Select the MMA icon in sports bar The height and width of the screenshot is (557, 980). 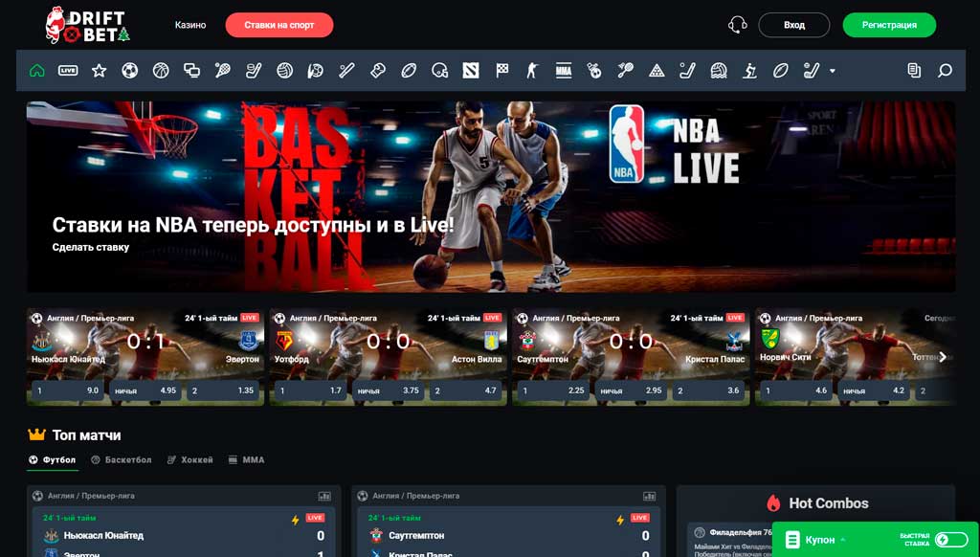[x=564, y=71]
